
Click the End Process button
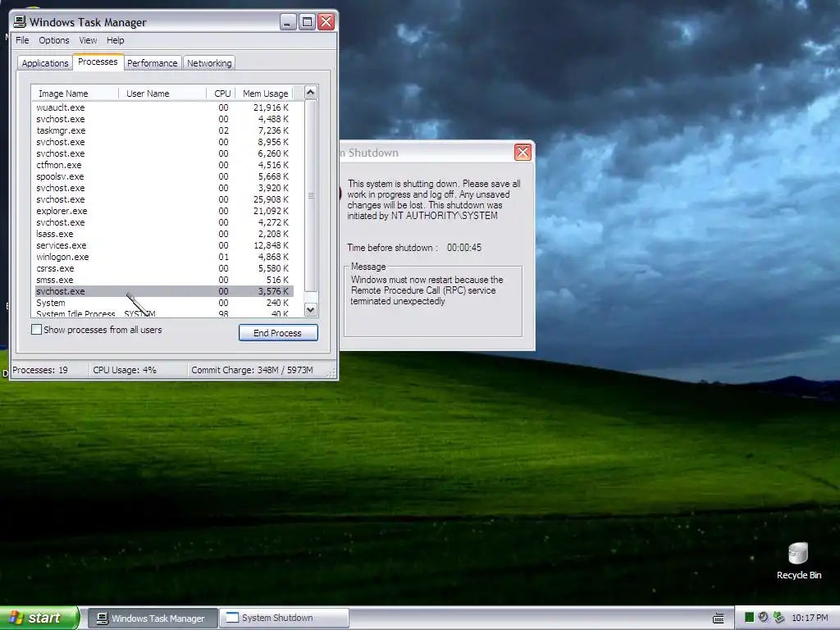tap(278, 333)
